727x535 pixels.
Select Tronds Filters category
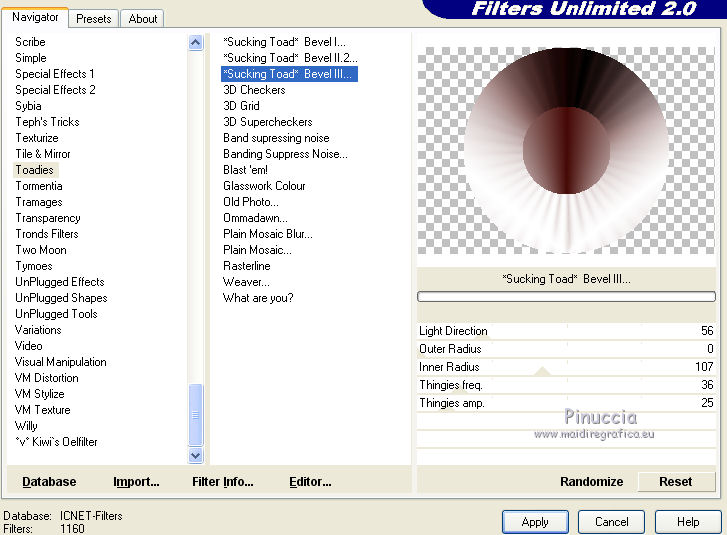pos(47,234)
